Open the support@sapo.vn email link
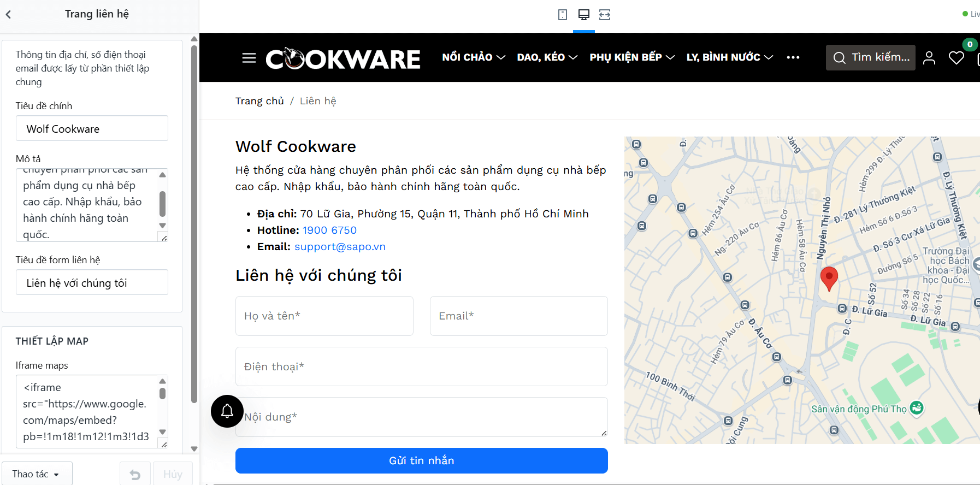Viewport: 980px width, 485px height. [340, 247]
